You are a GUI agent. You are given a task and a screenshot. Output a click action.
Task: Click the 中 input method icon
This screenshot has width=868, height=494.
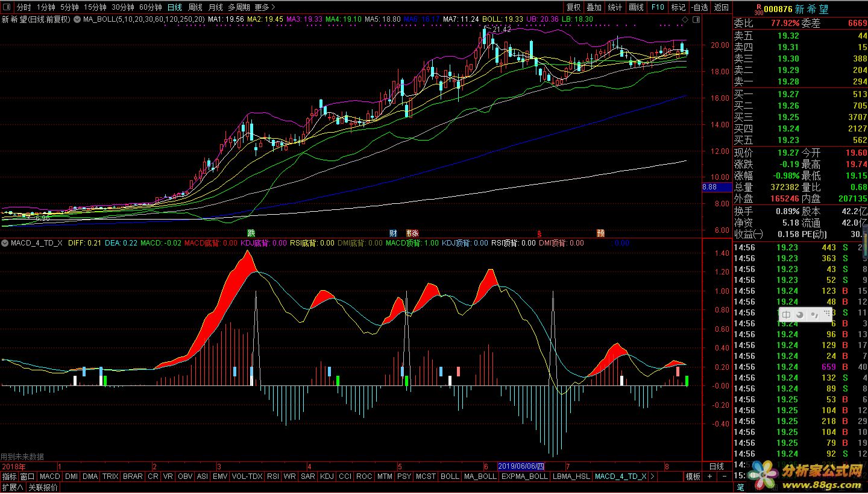[x=787, y=314]
